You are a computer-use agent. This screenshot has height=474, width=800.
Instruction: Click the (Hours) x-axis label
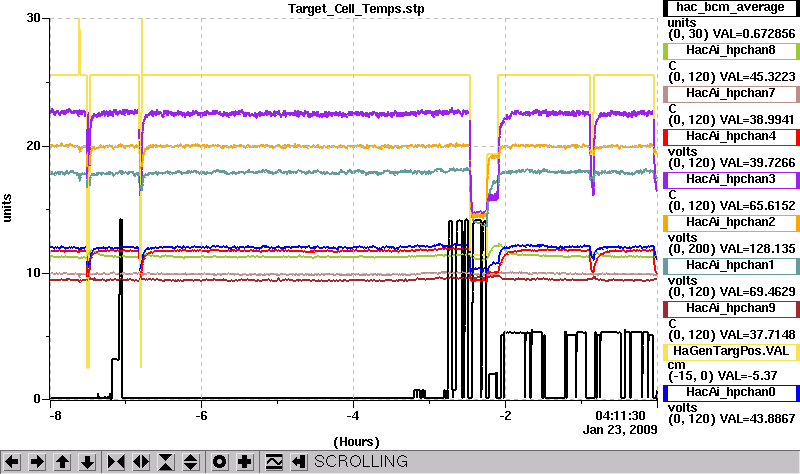pyautogui.click(x=356, y=442)
